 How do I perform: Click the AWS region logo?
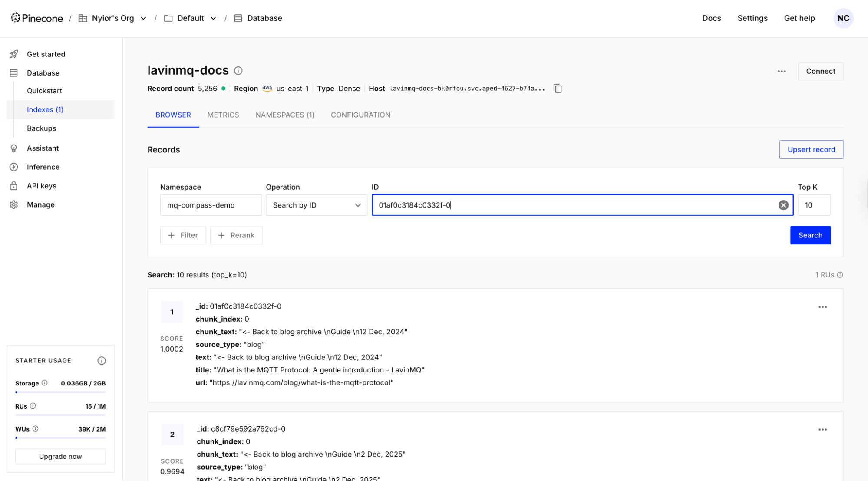[267, 88]
